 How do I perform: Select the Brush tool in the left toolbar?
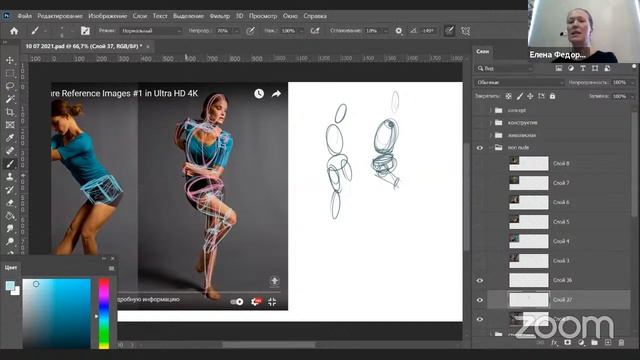tap(10, 164)
